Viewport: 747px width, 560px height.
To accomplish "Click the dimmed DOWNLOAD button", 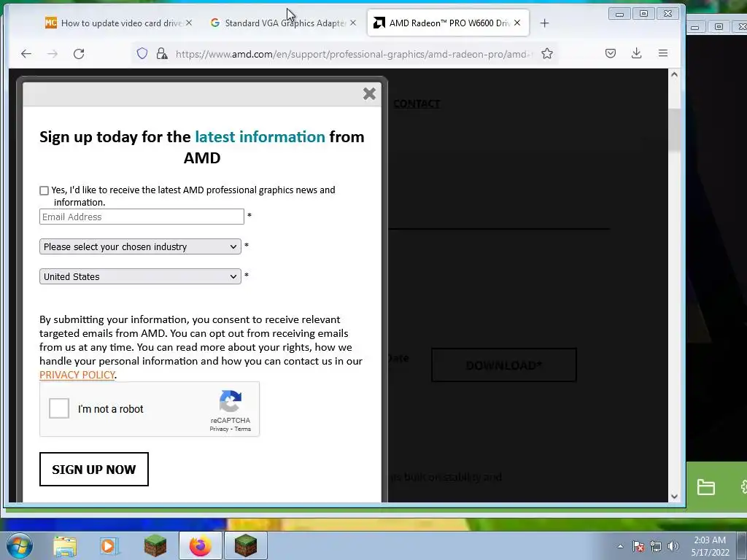I will pyautogui.click(x=503, y=365).
